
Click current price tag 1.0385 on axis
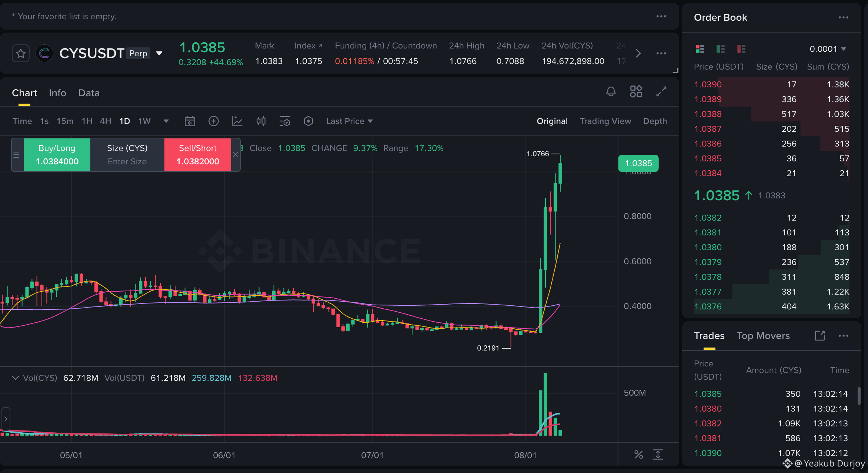638,163
